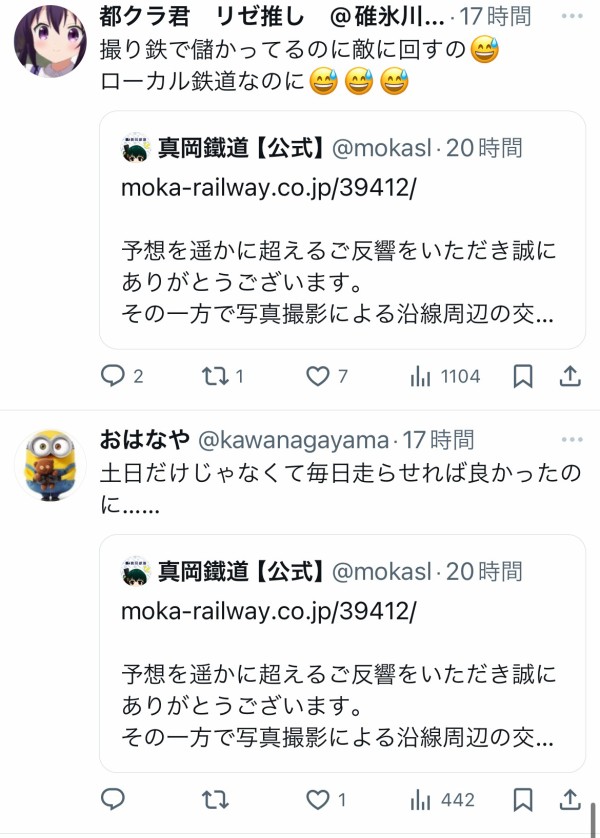The image size is (600, 838).
Task: Reply to おはなや's tweet
Action: pos(113,800)
